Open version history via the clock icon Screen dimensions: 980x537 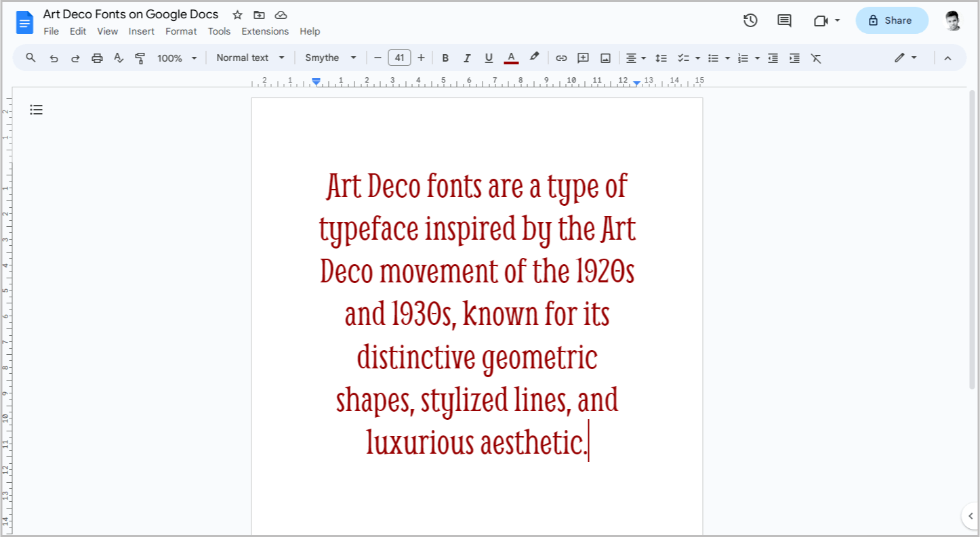tap(750, 20)
